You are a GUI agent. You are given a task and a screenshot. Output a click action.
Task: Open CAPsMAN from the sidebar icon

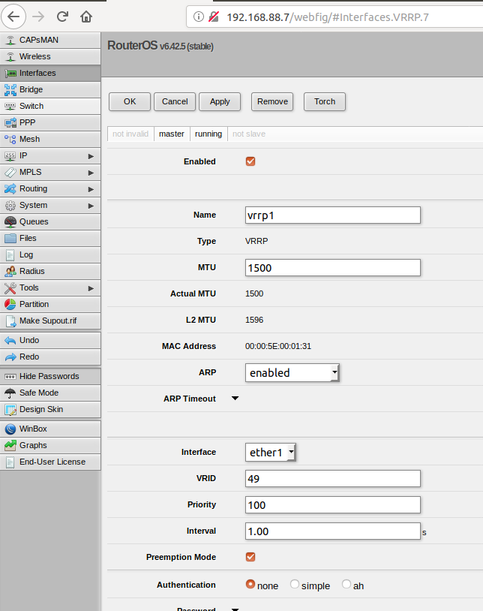(11, 40)
